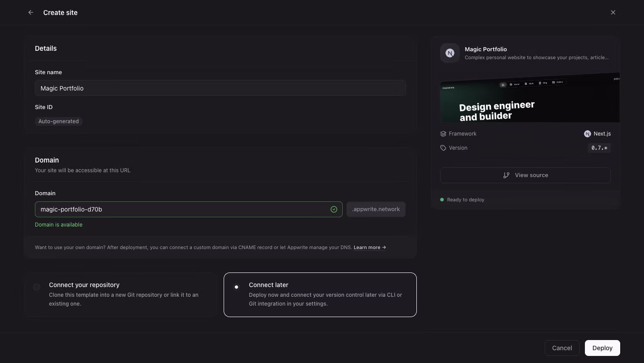Select the Connect later radio option
This screenshot has height=363, width=644.
click(236, 287)
